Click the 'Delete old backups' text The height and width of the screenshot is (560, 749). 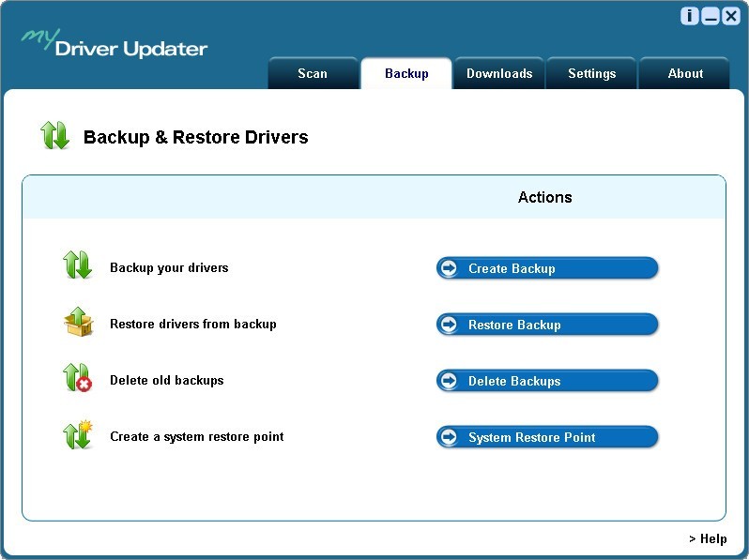(x=167, y=381)
